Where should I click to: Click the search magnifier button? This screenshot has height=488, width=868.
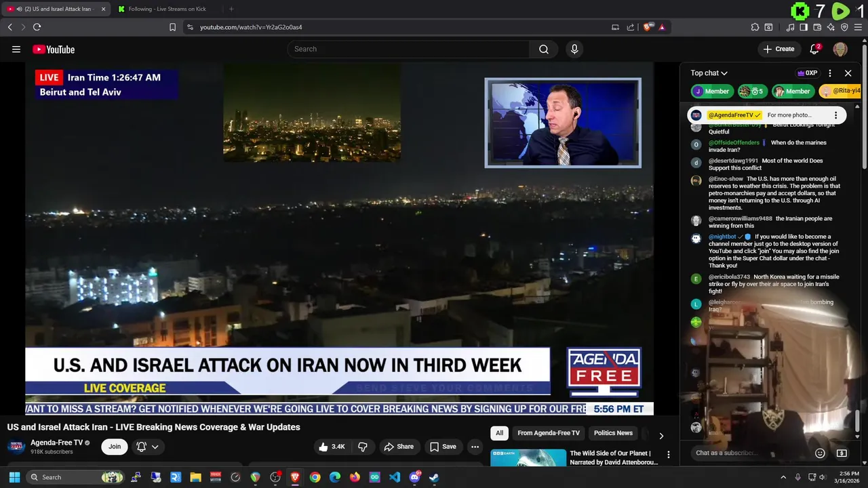(x=544, y=49)
